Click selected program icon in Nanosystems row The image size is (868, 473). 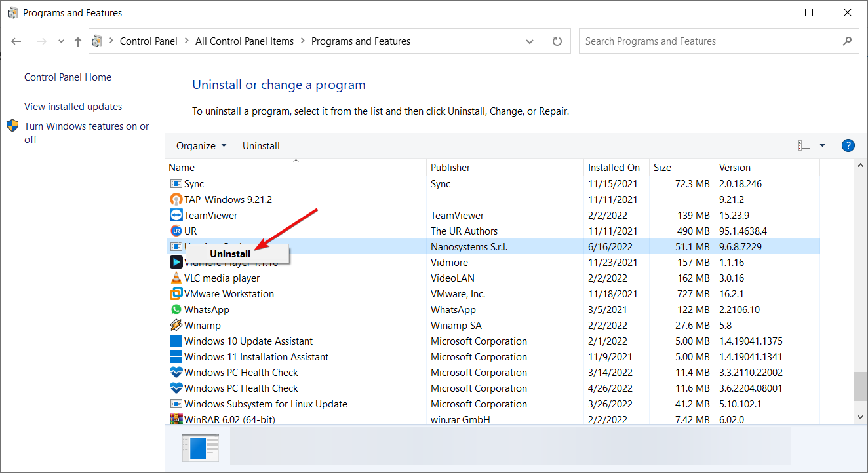pyautogui.click(x=176, y=247)
